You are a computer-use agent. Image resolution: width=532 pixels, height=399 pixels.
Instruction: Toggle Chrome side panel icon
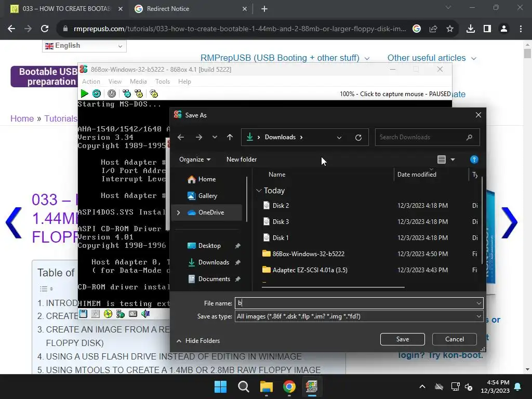click(x=487, y=29)
